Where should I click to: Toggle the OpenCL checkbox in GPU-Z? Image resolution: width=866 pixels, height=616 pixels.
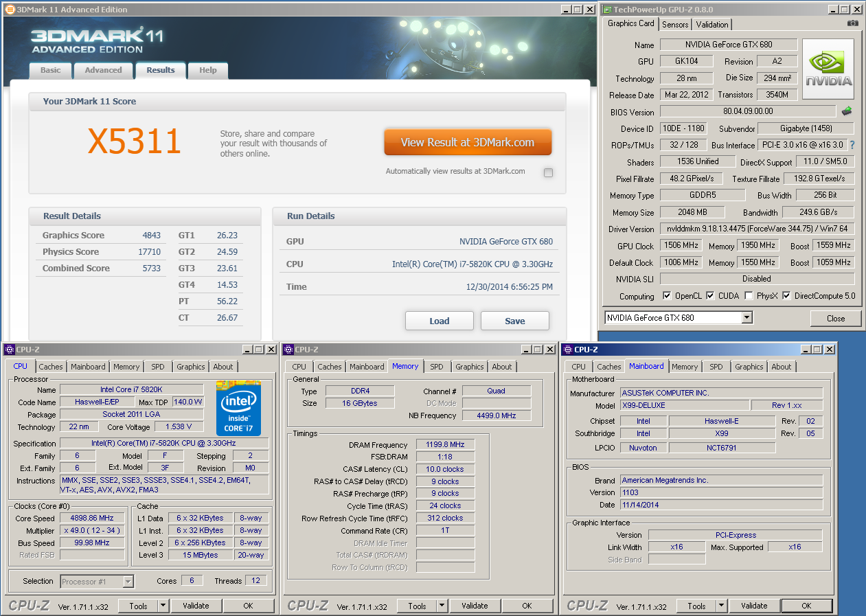tap(667, 296)
